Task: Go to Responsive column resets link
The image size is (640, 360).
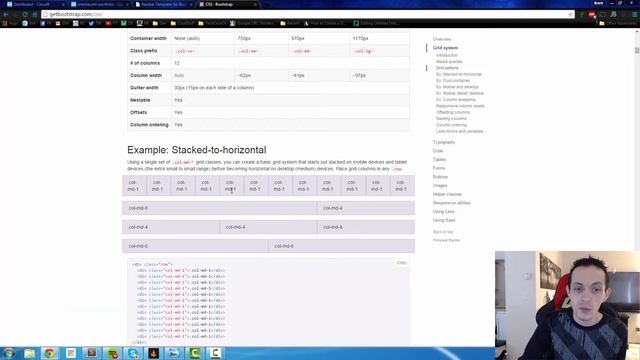Action: (x=460, y=106)
